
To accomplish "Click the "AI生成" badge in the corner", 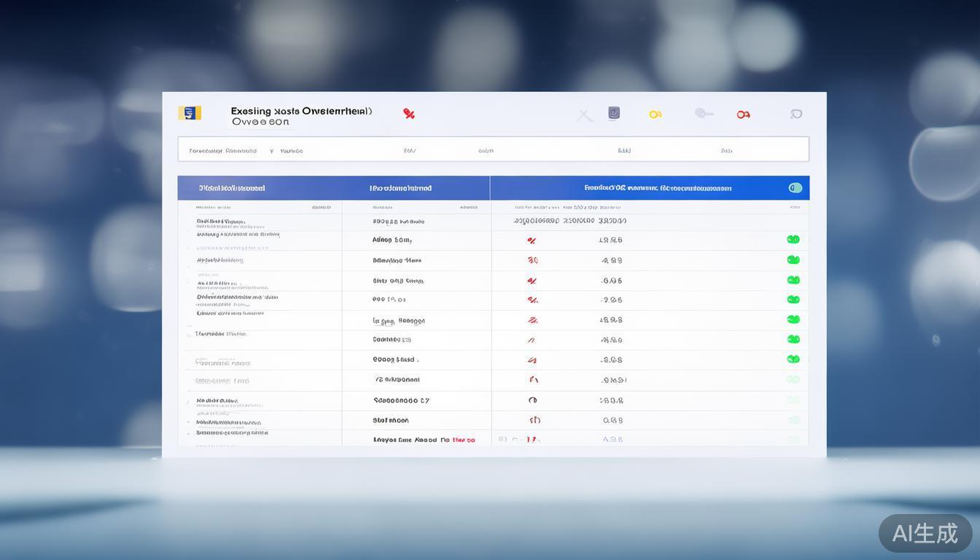I will (x=925, y=533).
